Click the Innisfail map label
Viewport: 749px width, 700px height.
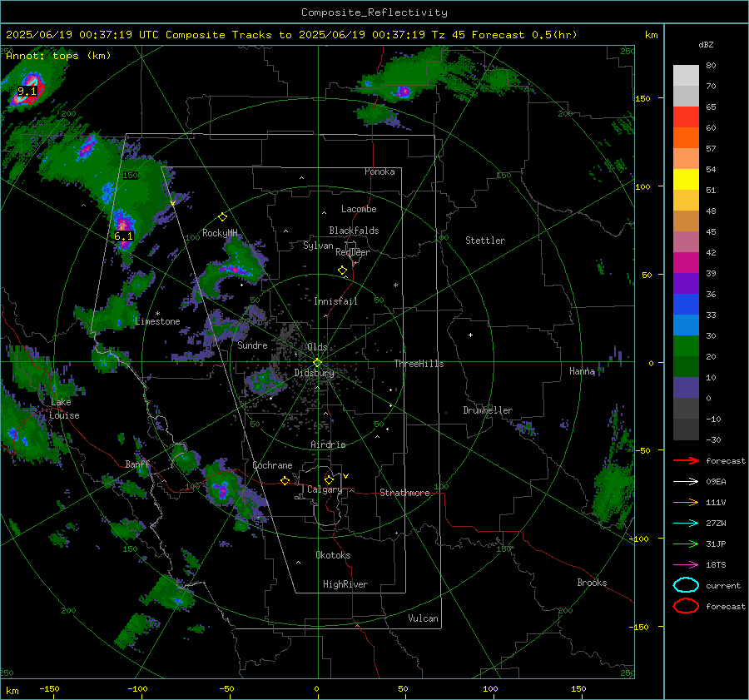click(x=335, y=301)
